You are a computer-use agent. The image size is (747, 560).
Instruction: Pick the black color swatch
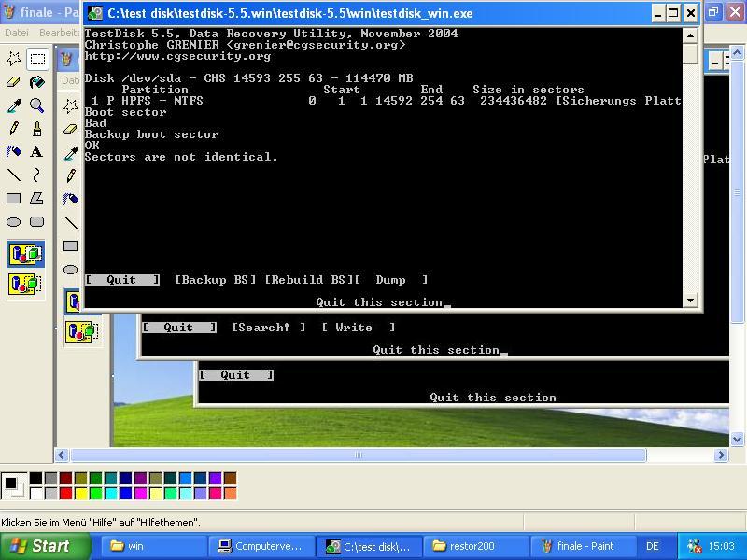coord(36,479)
